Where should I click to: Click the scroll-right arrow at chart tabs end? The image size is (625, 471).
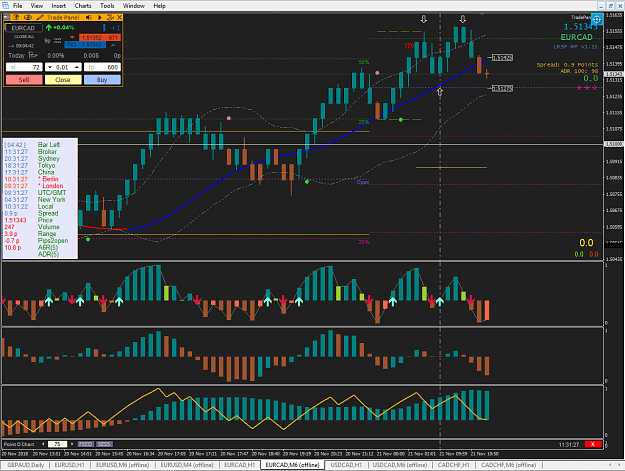[x=619, y=465]
